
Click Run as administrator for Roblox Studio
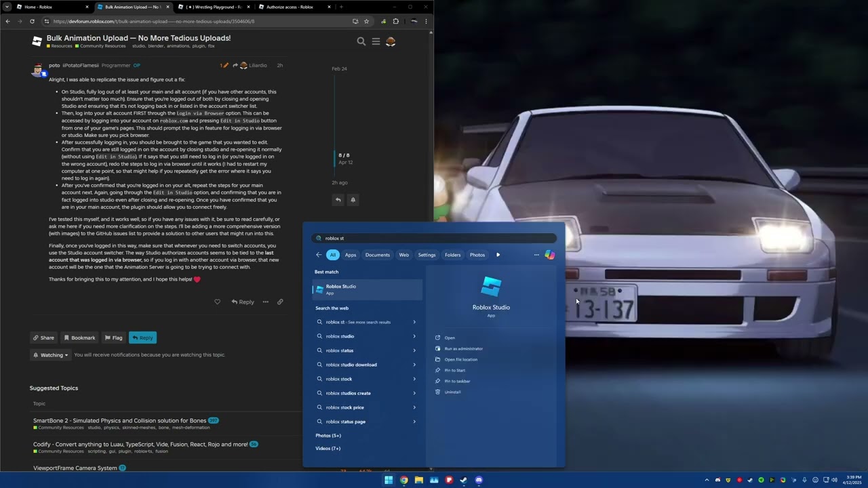(463, 348)
